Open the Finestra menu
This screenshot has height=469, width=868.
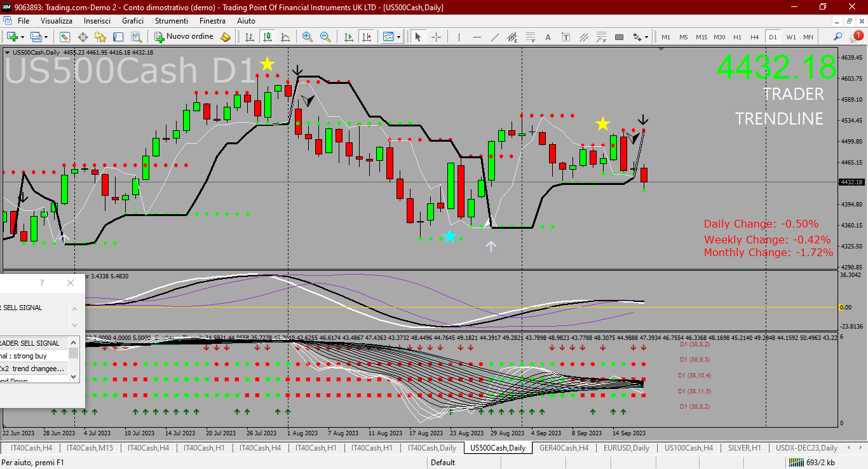point(212,21)
